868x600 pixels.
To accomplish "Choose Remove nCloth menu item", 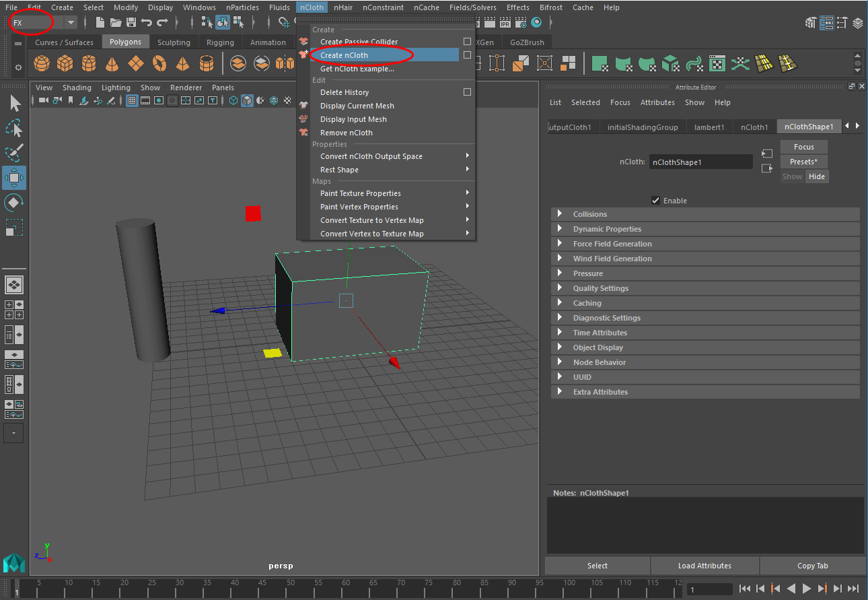I will click(386, 133).
